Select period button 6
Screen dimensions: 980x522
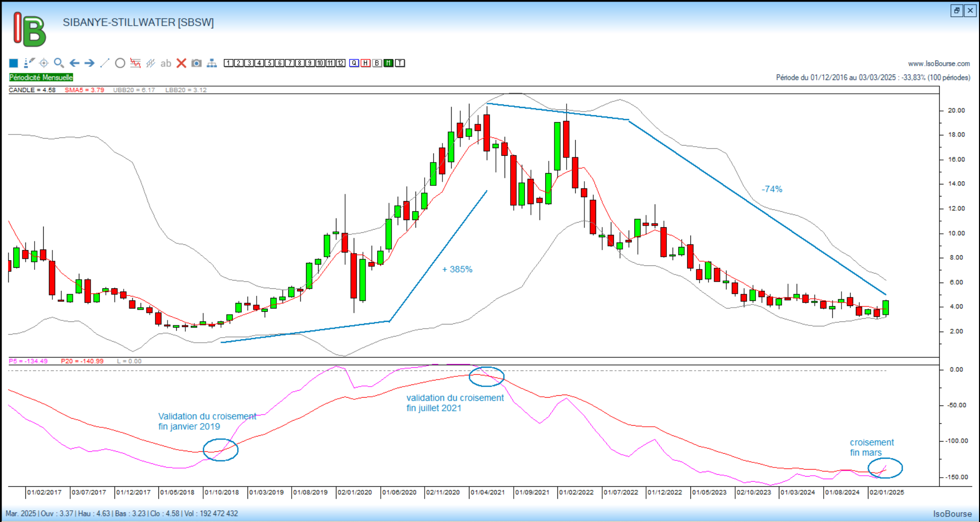279,63
